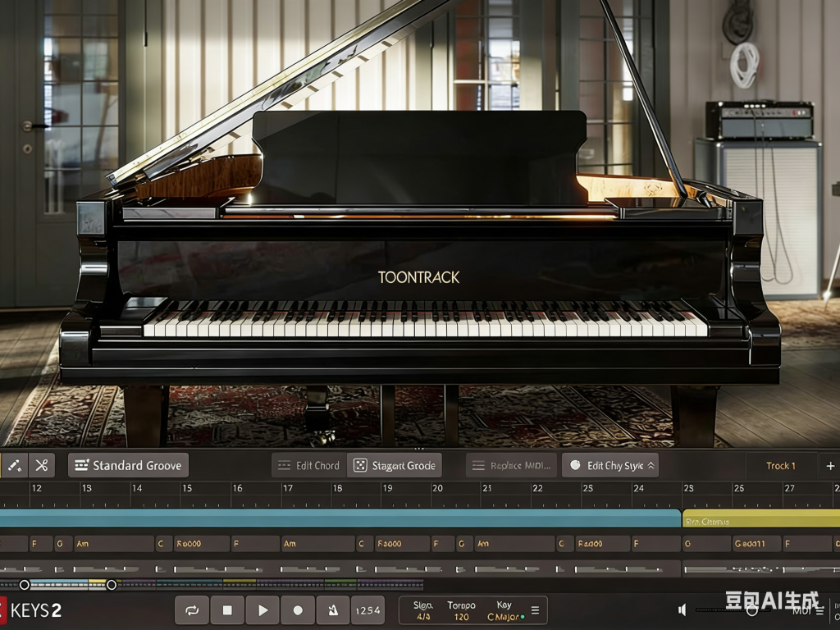Click the EZkeys 2 logo
The image size is (840, 630).
(x=31, y=610)
